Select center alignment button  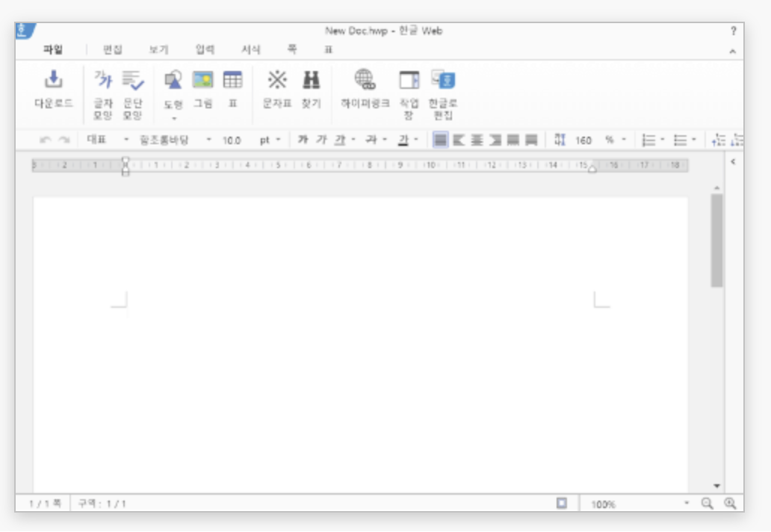477,140
